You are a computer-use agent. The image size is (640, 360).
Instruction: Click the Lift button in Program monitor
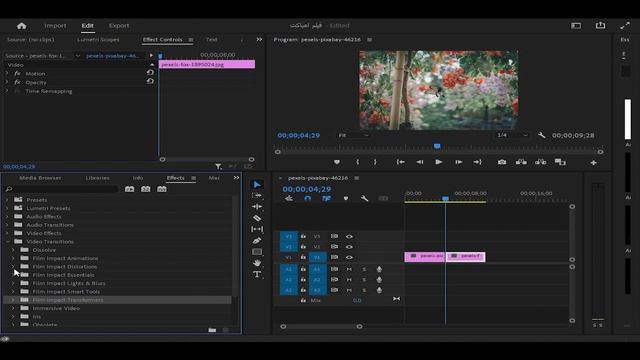point(521,162)
